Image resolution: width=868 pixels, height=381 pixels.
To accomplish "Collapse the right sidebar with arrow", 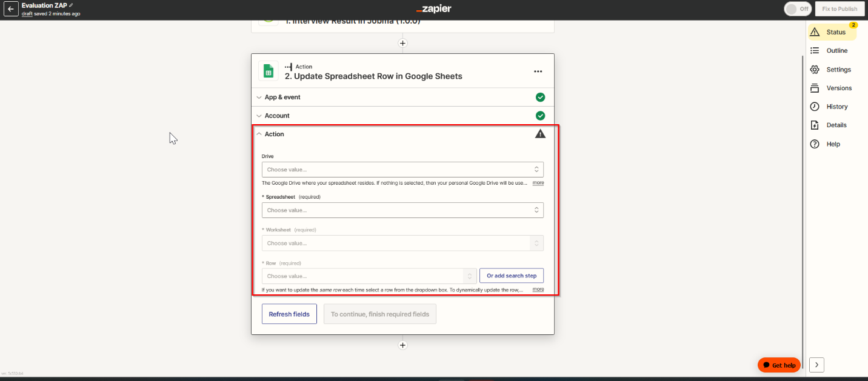I will click(x=816, y=365).
